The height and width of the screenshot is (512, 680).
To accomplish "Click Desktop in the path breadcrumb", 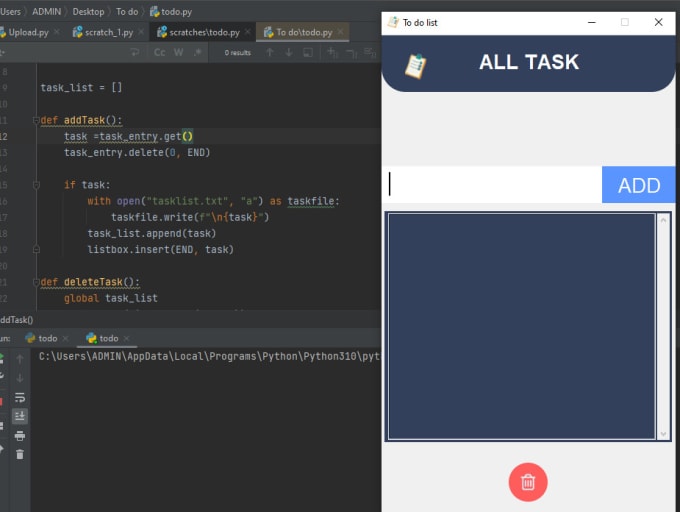I will pyautogui.click(x=88, y=12).
